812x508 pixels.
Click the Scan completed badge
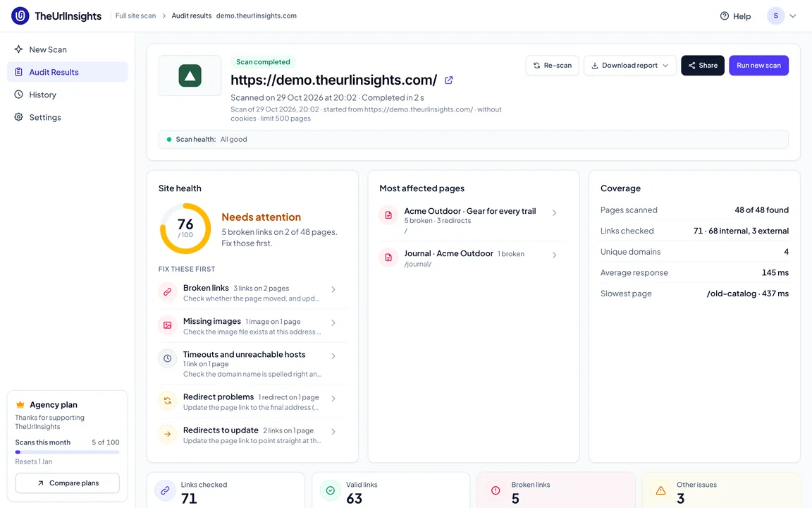263,61
